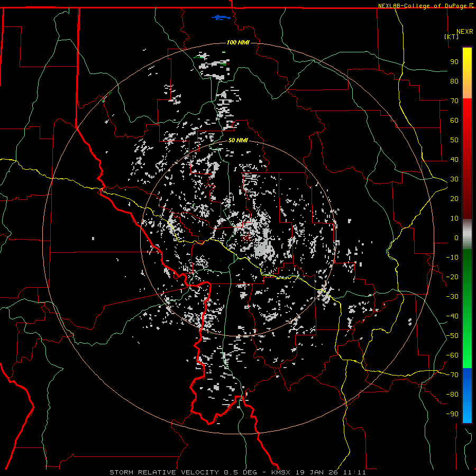Click the positive 70 value on the velocity scale
Screen dimensions: 476x476
coord(454,101)
